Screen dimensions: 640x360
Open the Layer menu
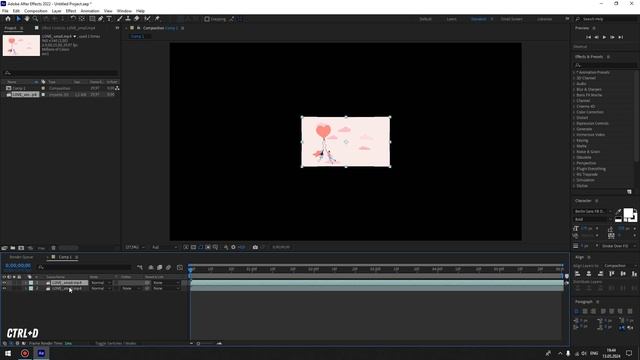pyautogui.click(x=57, y=11)
